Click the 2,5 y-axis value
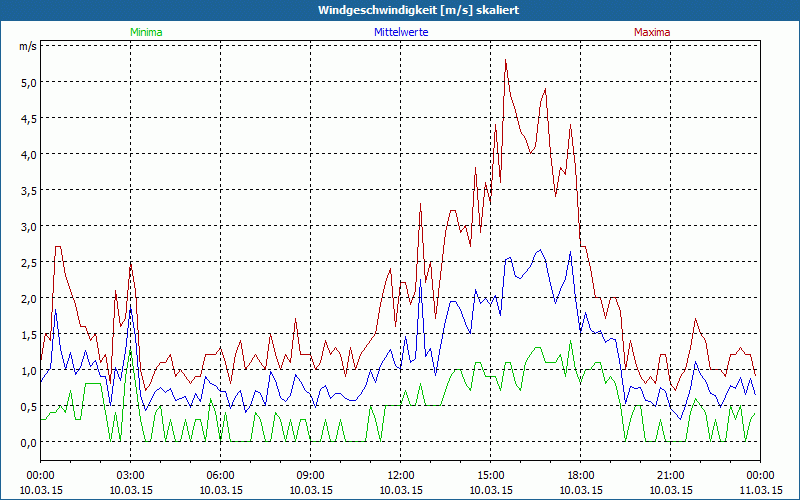800x500 pixels. pos(28,263)
